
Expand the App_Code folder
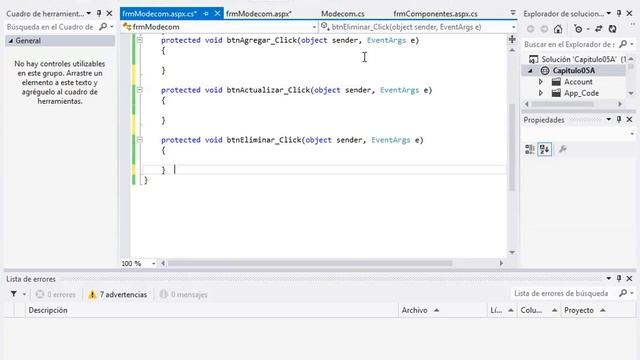click(541, 93)
